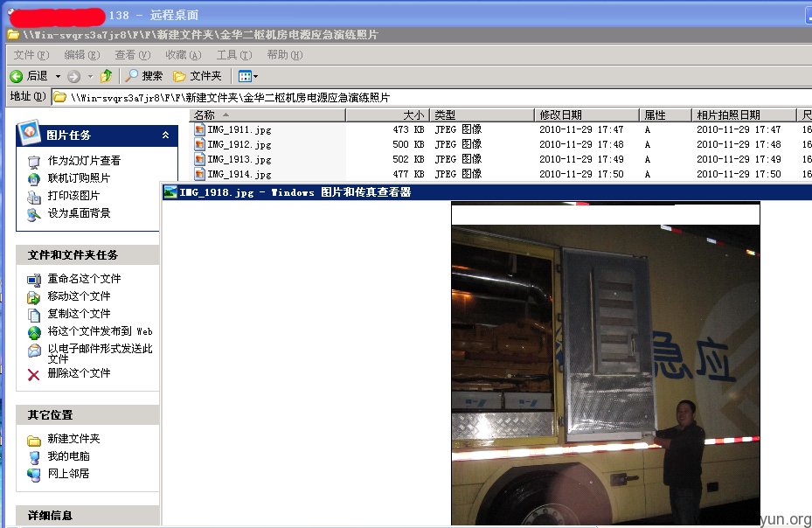Click 将这个文件发布到 Web link
Screen dimensions: 812x528
[x=100, y=331]
